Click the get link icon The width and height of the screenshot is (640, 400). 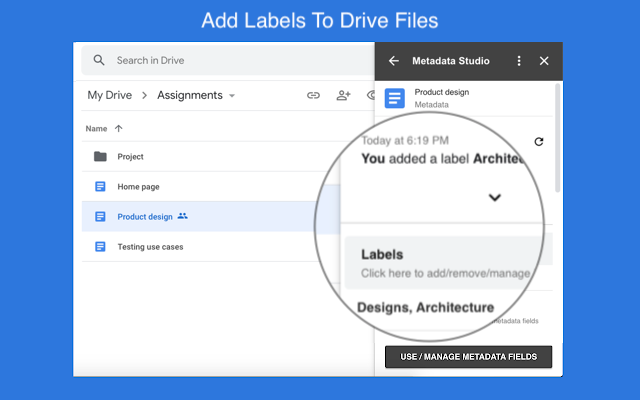313,96
